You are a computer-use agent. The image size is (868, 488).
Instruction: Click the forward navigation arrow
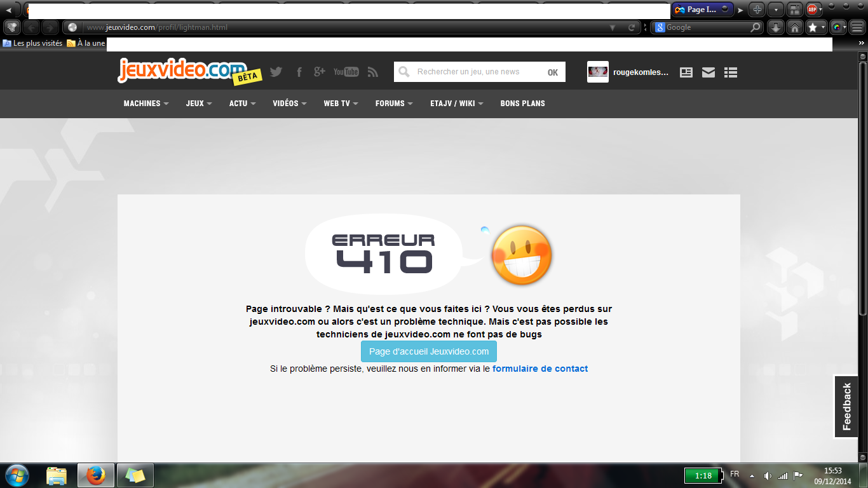click(x=50, y=27)
